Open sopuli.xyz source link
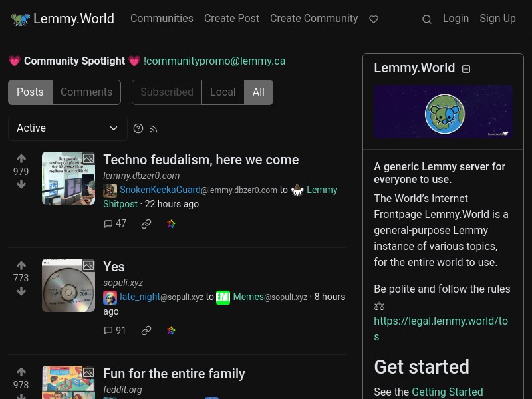532x399 pixels. (x=123, y=283)
